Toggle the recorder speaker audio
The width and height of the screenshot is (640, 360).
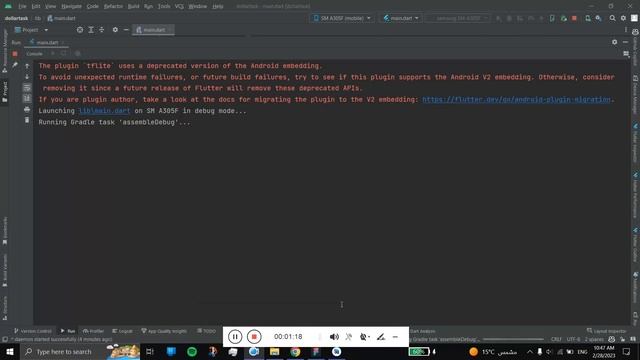click(x=334, y=337)
